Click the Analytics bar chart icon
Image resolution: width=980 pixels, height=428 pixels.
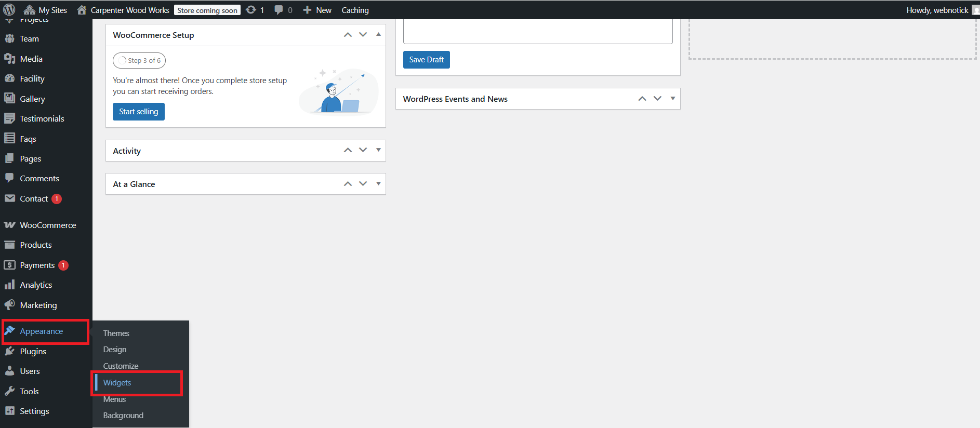(9, 285)
